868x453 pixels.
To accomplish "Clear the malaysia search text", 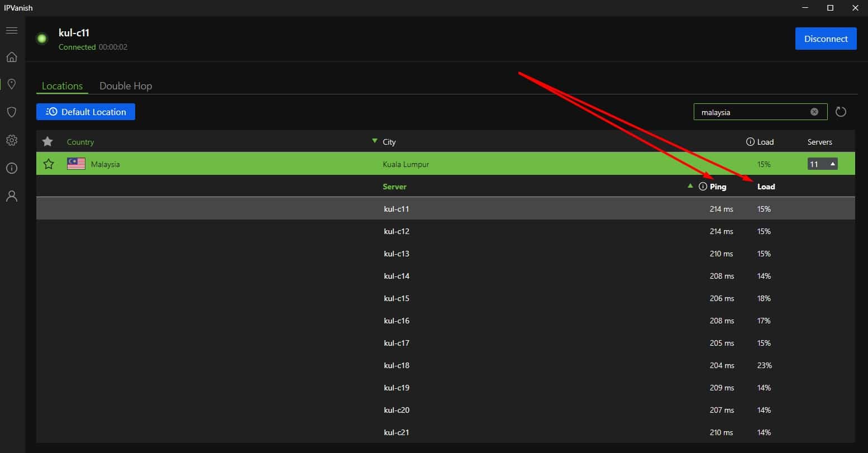I will (x=814, y=112).
